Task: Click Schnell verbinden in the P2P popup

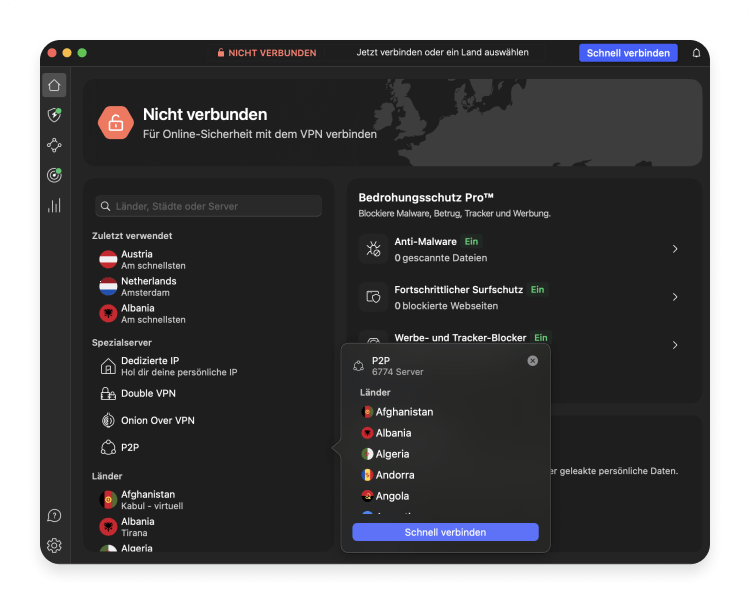Action: 445,532
